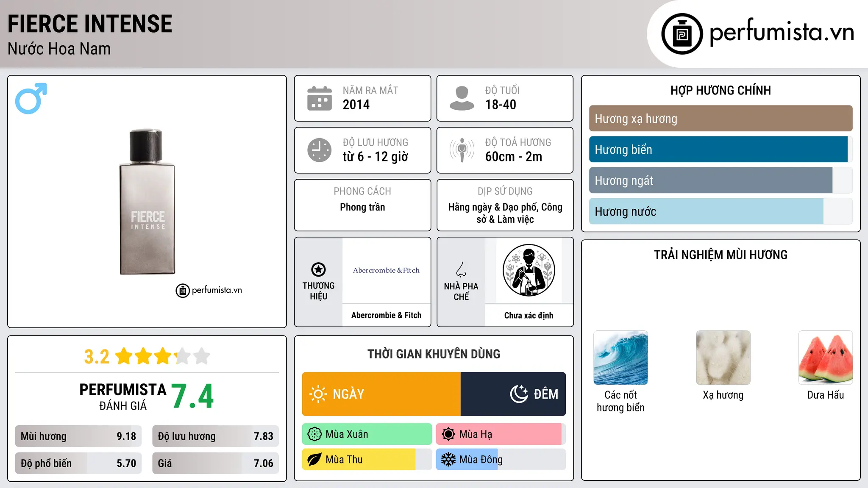Viewport: 868px width, 488px height.
Task: Open the perfumista.vn site name in header
Action: [x=782, y=32]
